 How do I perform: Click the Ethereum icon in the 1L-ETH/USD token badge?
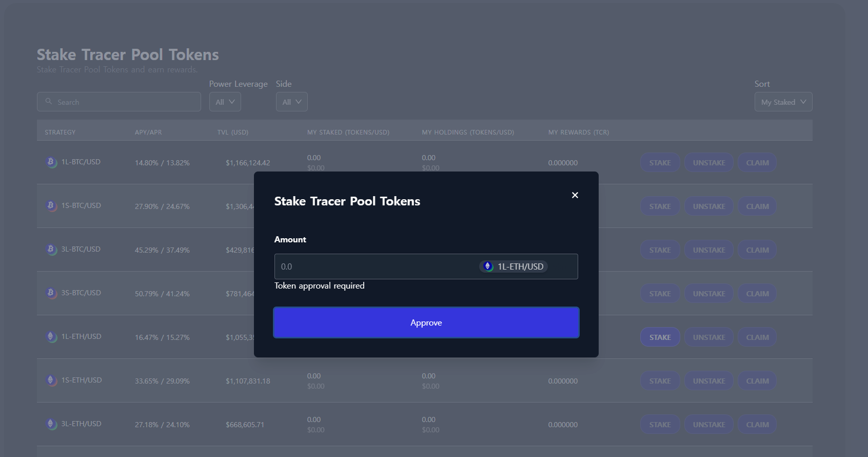pos(488,266)
